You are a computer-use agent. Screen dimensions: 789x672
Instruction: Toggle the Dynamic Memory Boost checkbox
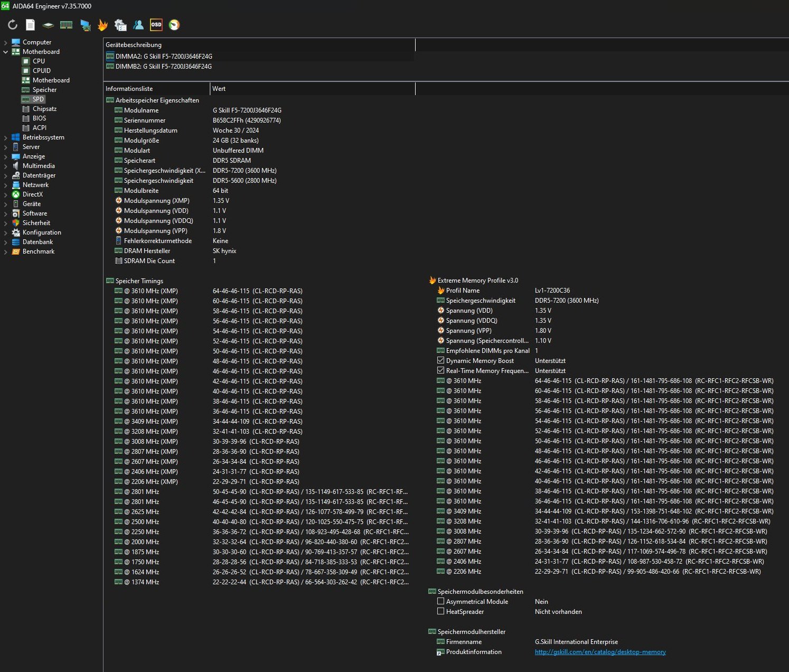pos(440,360)
